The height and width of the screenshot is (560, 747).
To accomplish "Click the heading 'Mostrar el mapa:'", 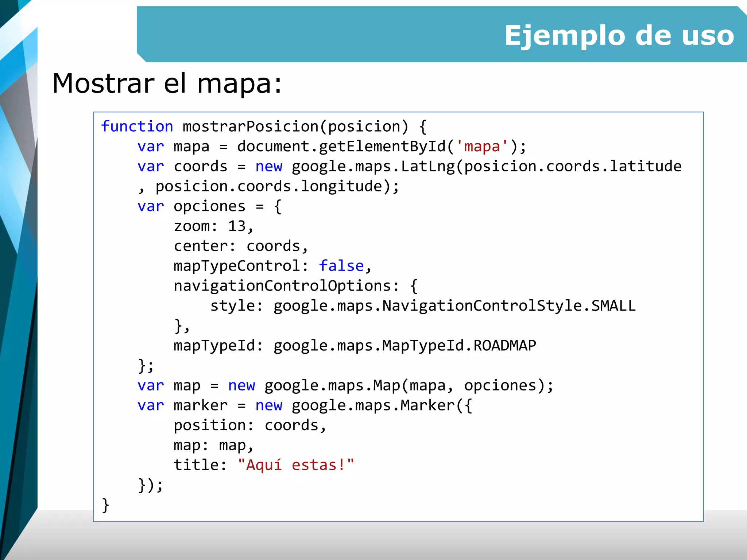I will coord(167,84).
